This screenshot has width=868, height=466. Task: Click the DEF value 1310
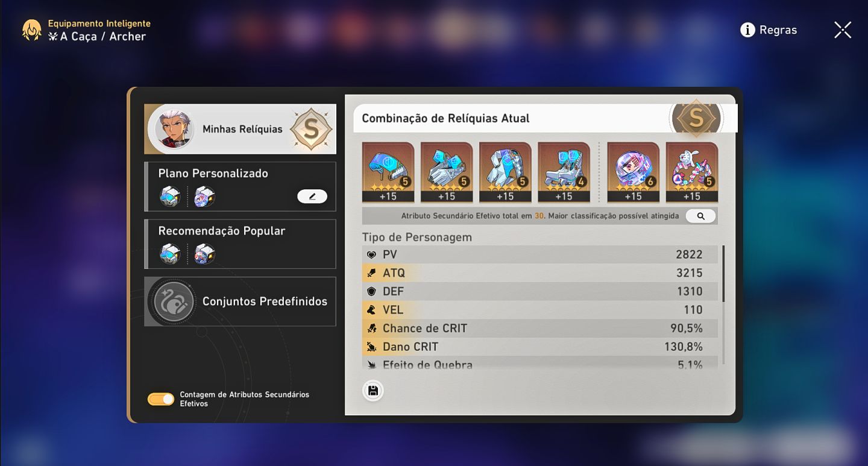689,292
